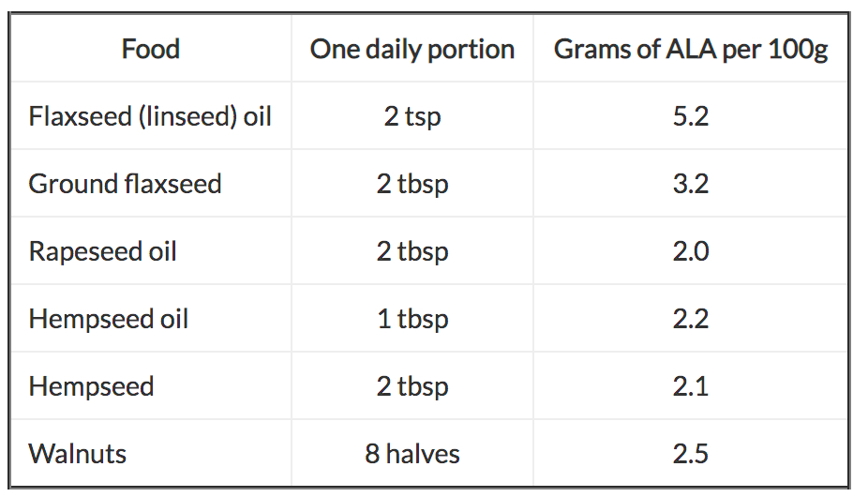Click Rapeseed oil's 2 tbsp portion

pos(412,251)
